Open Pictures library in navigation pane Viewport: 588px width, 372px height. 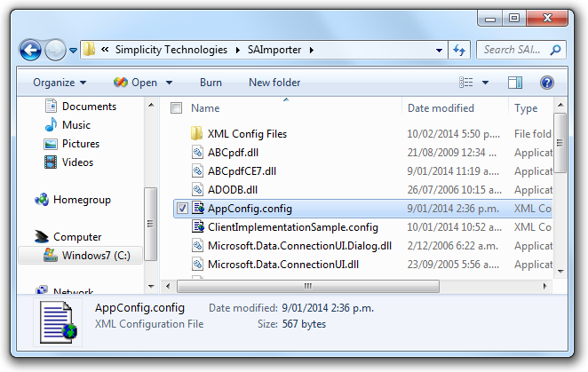(81, 144)
